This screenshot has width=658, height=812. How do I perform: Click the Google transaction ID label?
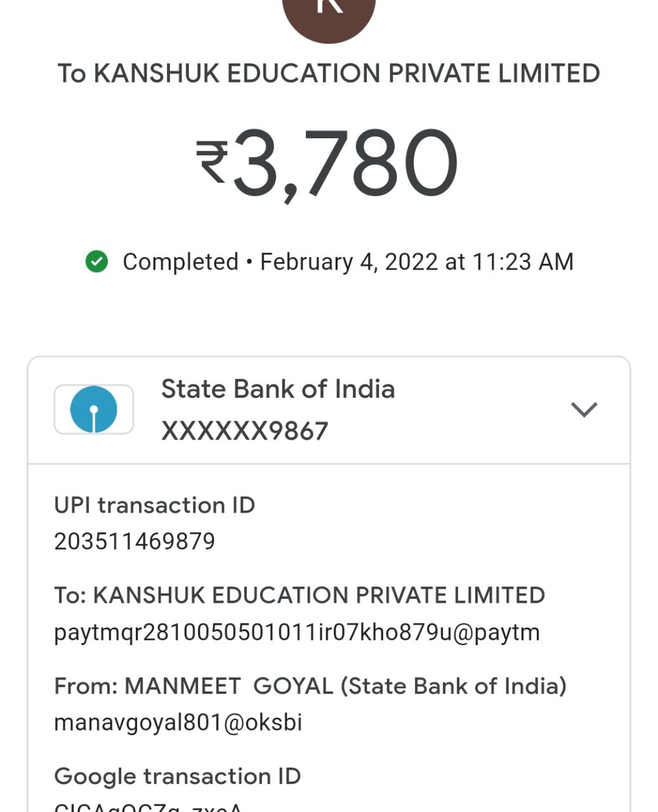point(178,776)
